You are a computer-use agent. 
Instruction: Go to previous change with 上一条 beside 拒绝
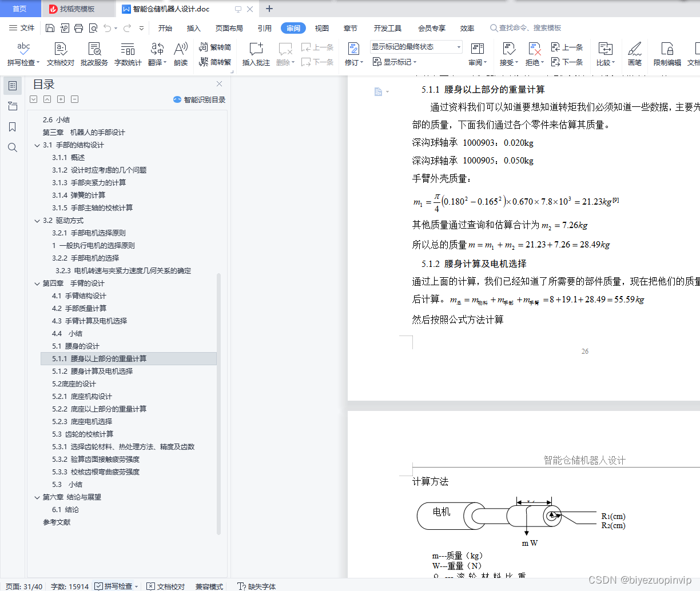[x=567, y=47]
